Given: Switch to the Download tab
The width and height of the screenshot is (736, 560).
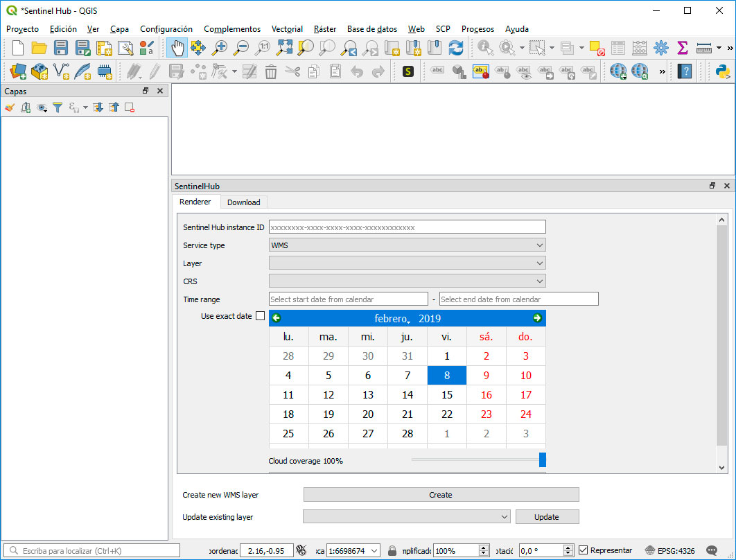Looking at the screenshot, I should pyautogui.click(x=244, y=202).
